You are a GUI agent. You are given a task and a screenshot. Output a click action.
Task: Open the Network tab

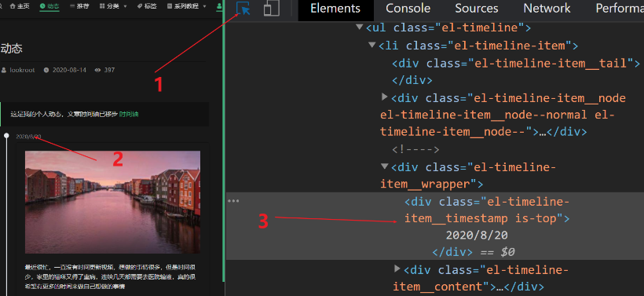(x=547, y=8)
